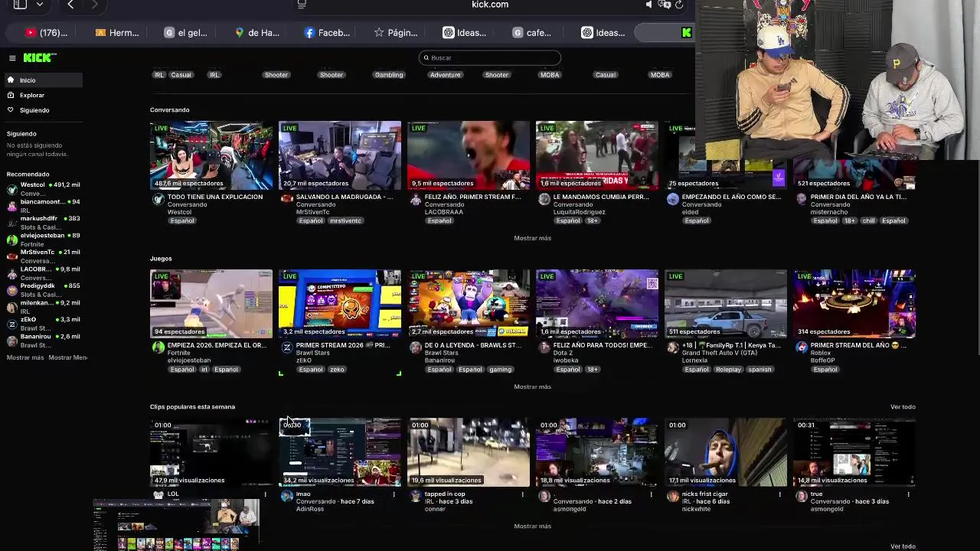The image size is (980, 551).
Task: Open the Kick hamburger menu
Action: pyautogui.click(x=12, y=57)
